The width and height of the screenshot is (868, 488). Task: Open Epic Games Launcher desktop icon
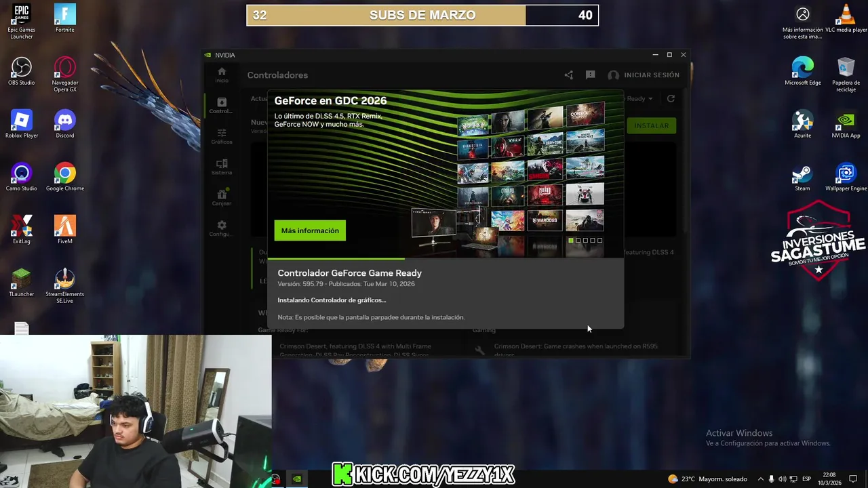[x=22, y=22]
